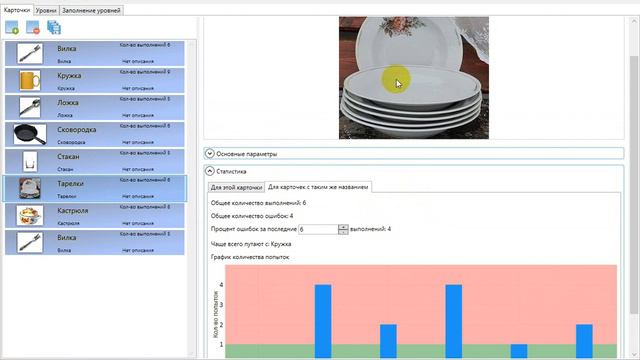Open the Карточки tab
Viewport: 640px width, 360px height.
click(17, 10)
